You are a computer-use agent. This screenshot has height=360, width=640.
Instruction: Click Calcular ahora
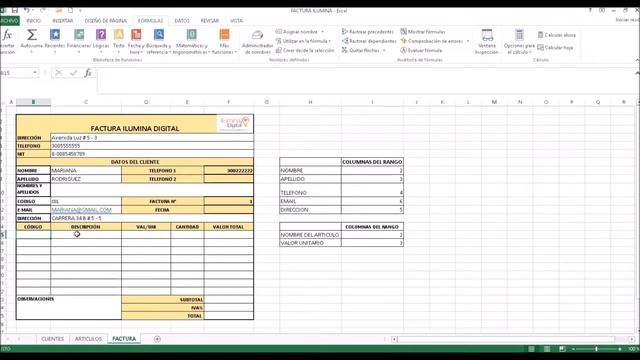coord(557,35)
